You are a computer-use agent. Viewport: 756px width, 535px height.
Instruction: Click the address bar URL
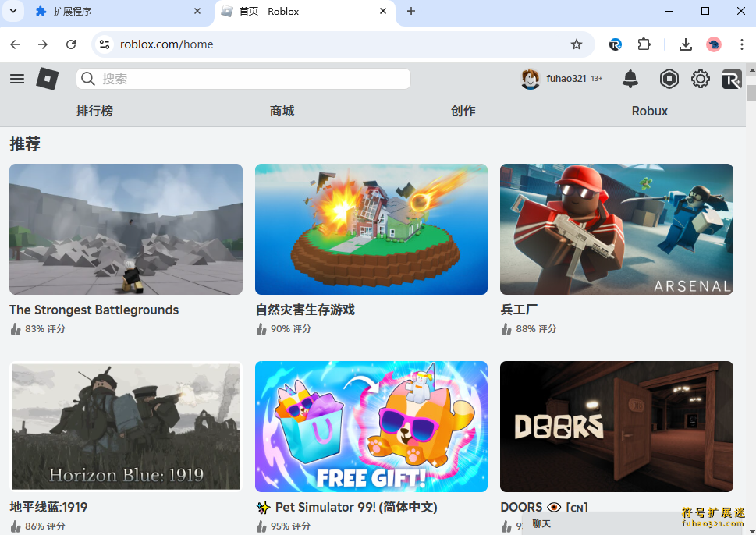[166, 44]
